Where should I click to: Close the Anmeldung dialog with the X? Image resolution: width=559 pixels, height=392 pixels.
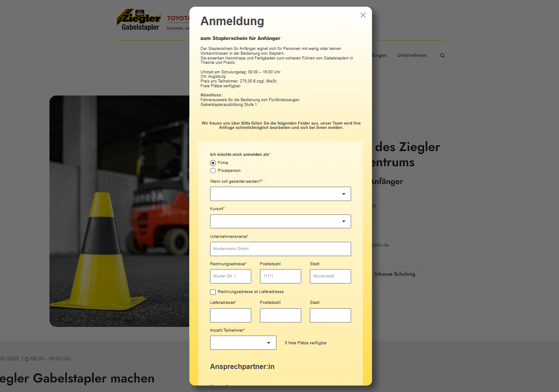coord(363,15)
